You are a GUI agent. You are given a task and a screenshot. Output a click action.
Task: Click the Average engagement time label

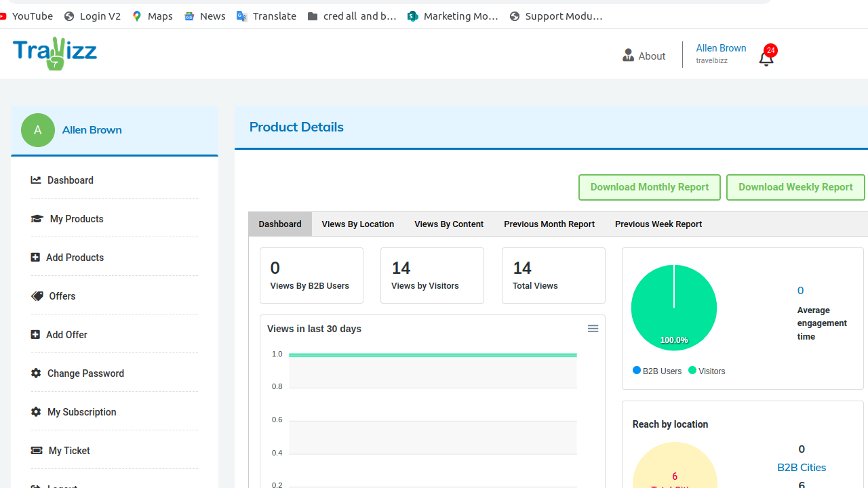pyautogui.click(x=822, y=323)
